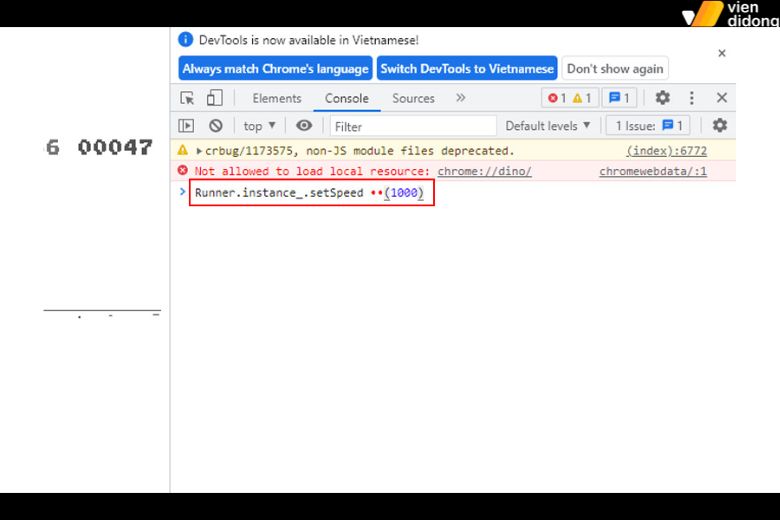Toggle the device toolbar icon
This screenshot has width=780, height=520.
[x=214, y=98]
